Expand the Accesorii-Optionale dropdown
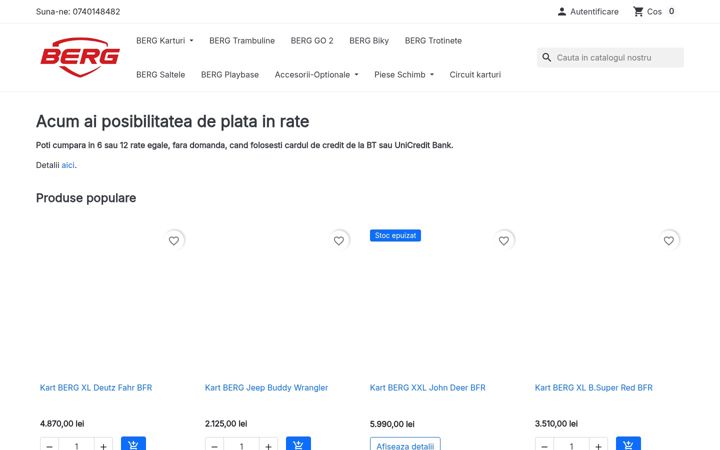This screenshot has height=450, width=720. (316, 74)
